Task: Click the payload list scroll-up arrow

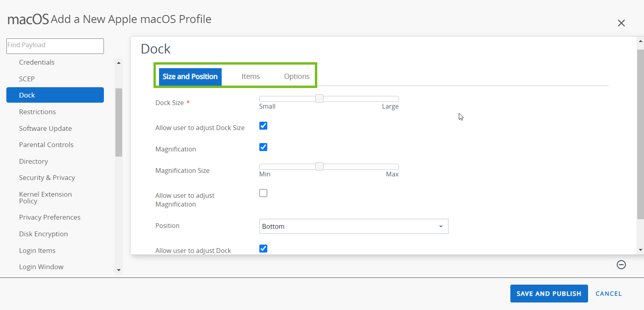Action: click(119, 63)
